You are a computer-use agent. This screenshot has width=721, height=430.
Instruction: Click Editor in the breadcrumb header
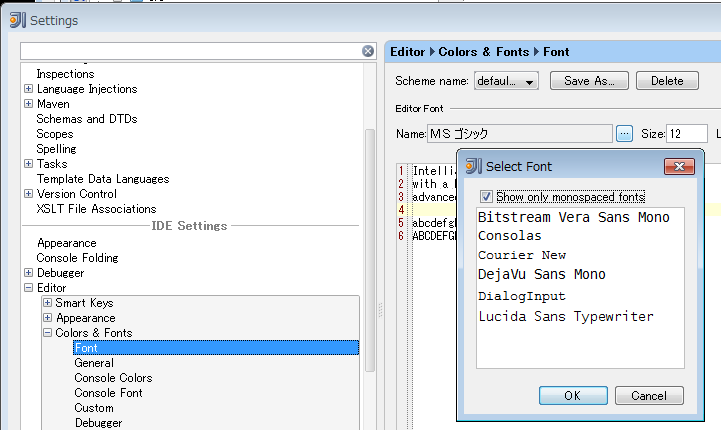(x=407, y=52)
